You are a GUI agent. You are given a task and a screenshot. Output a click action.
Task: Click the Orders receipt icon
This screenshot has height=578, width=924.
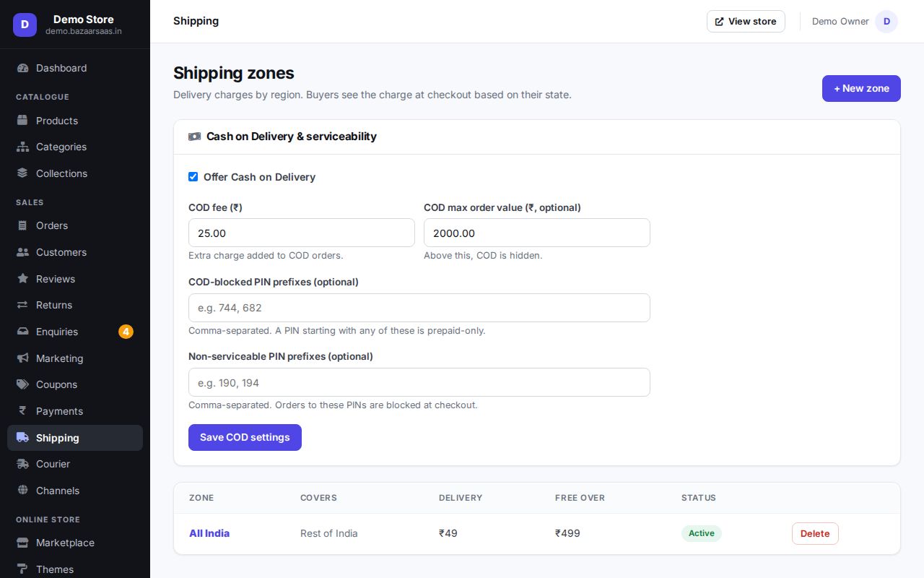(22, 225)
